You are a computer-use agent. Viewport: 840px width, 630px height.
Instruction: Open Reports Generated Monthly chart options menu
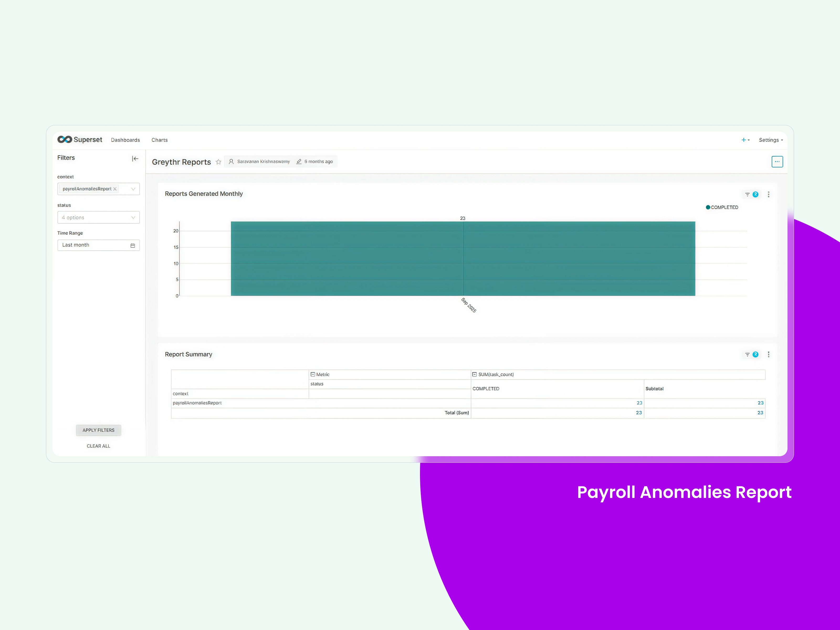coord(769,195)
